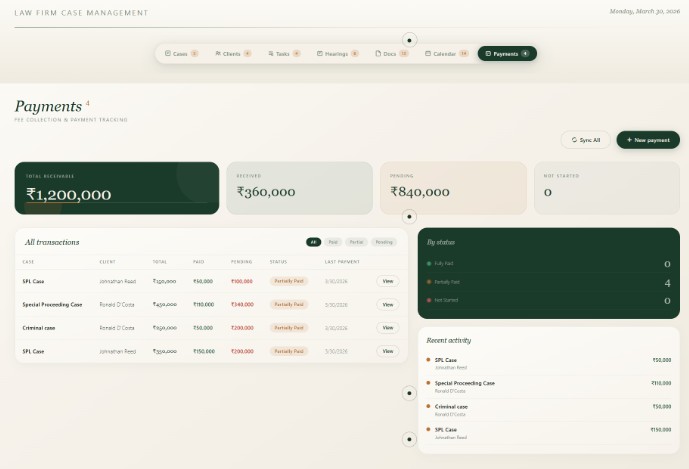This screenshot has height=469, width=689.
Task: Click the ₹110,000 paid amount in table
Action: [203, 305]
